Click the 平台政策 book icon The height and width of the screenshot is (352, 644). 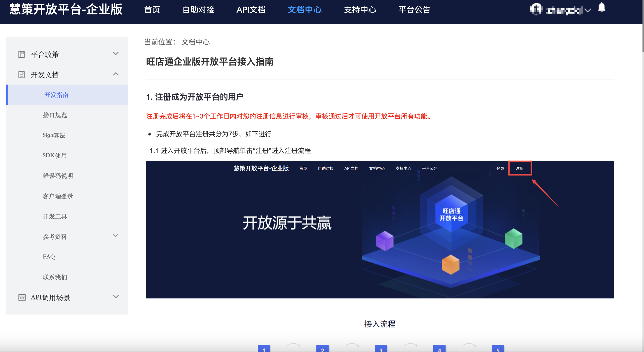click(x=22, y=54)
